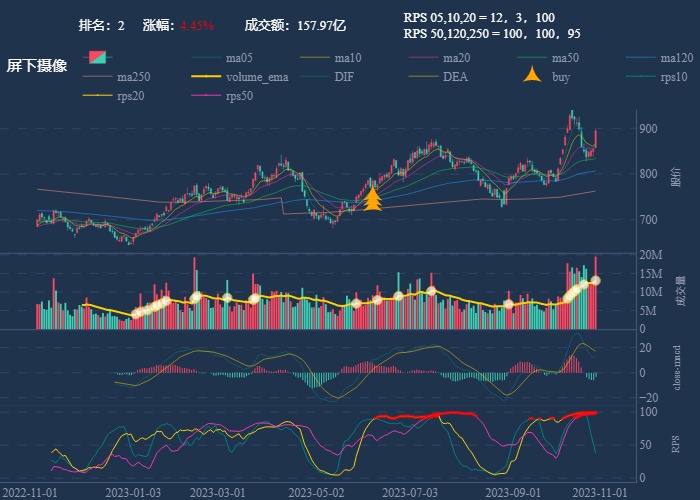Toggle the candlestick series legend icon
Viewport: 700px width, 500px height.
97,57
